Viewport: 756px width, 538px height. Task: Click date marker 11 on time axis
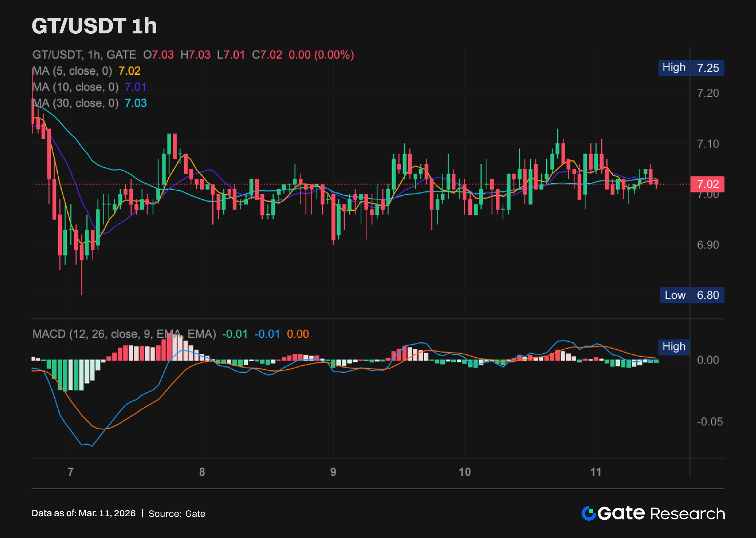coord(596,472)
